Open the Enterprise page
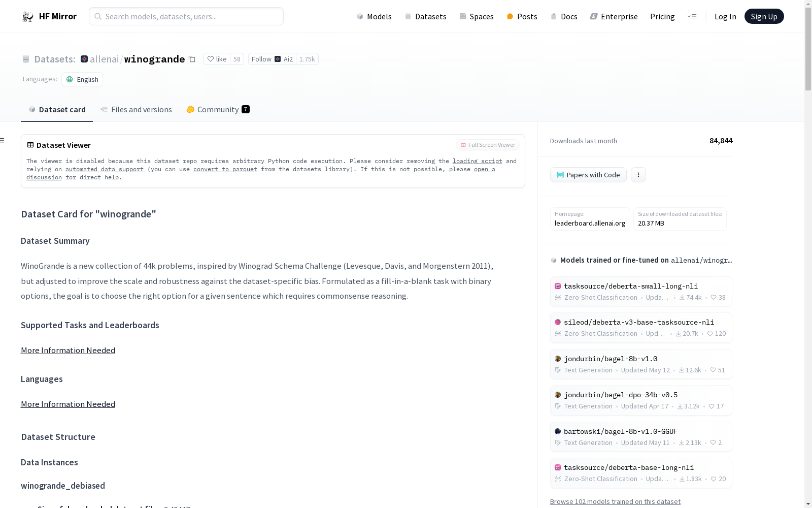 614,16
